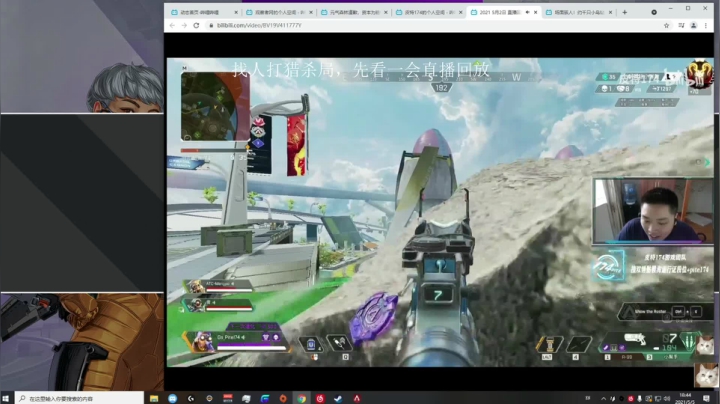Image resolution: width=720 pixels, height=404 pixels.
Task: Reload the Bilibili page
Action: tap(196, 26)
